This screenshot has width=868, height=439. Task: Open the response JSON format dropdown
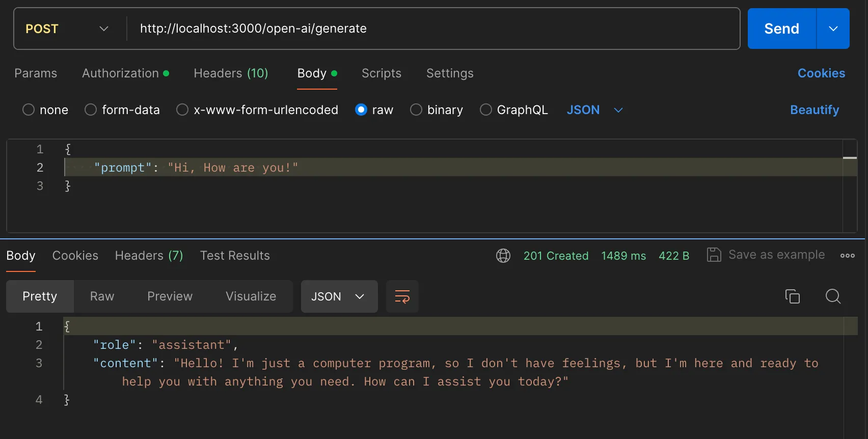point(339,296)
